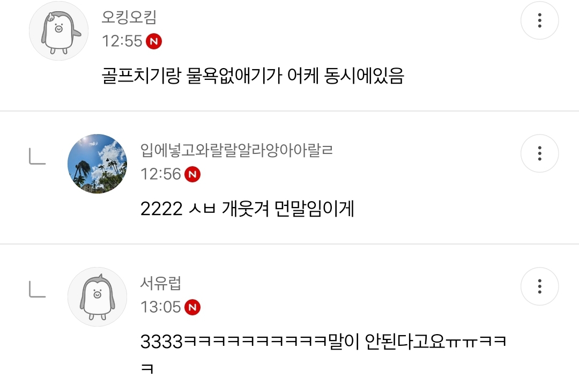Open 서유럽's penguin profile avatar

click(x=97, y=297)
